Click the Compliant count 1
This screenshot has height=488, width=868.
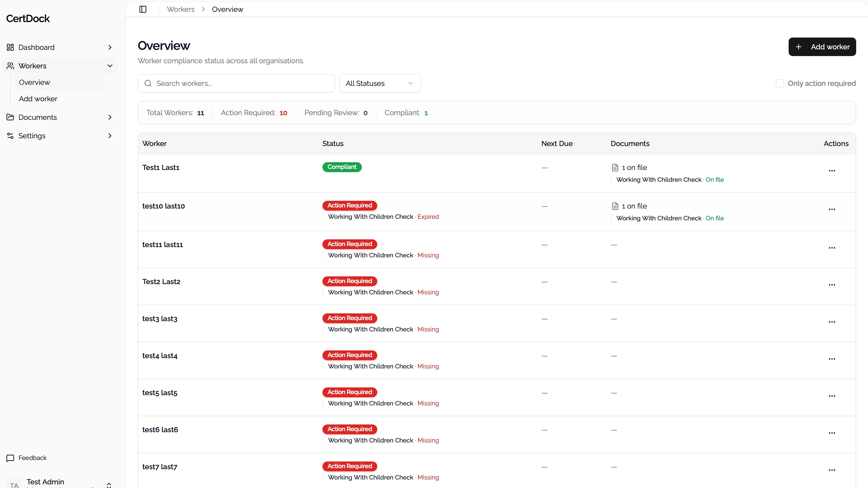[x=426, y=113]
